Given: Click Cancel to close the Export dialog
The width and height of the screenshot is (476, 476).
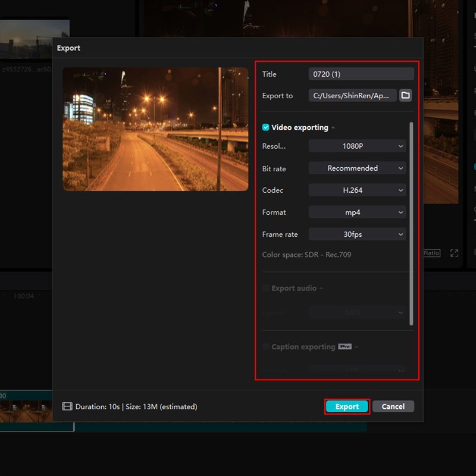Looking at the screenshot, I should tap(393, 406).
